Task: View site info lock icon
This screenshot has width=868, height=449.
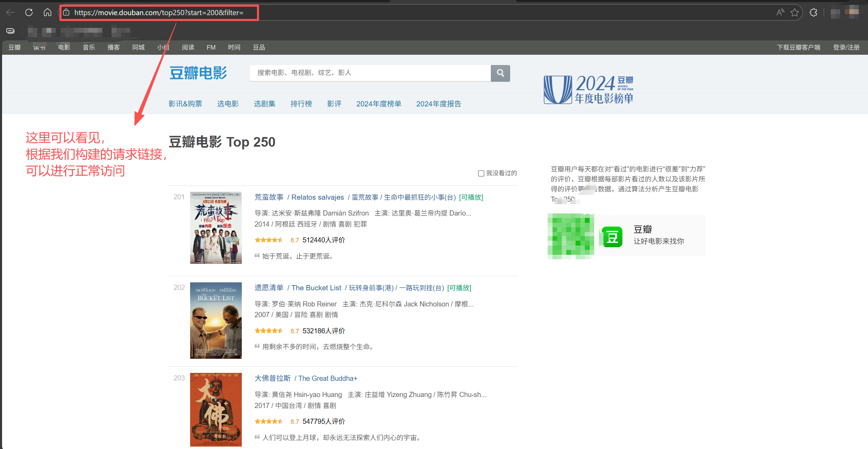Action: [66, 13]
